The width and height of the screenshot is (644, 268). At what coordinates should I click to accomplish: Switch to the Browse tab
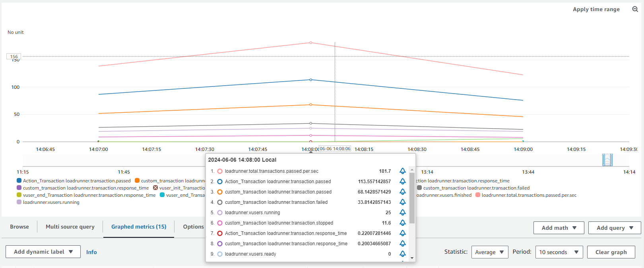(x=19, y=227)
